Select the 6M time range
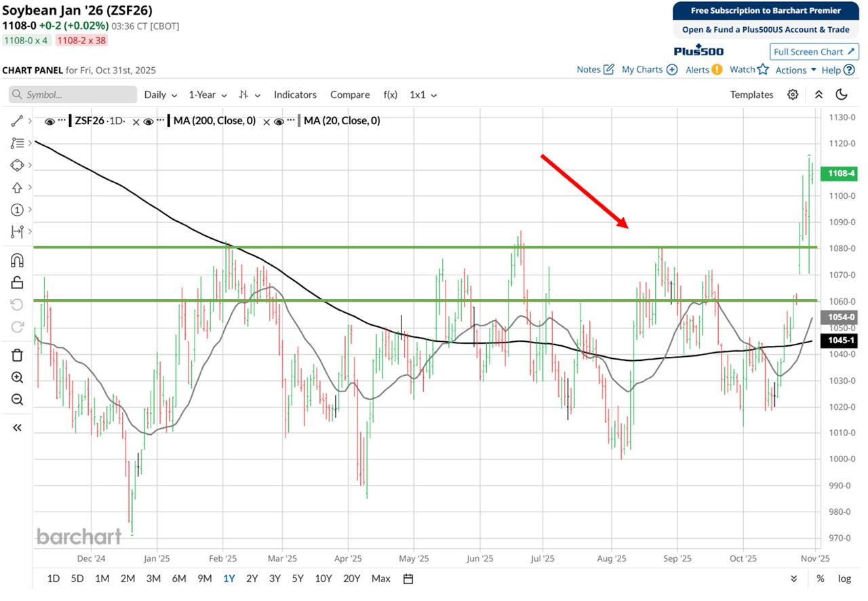868x601 pixels. [179, 579]
